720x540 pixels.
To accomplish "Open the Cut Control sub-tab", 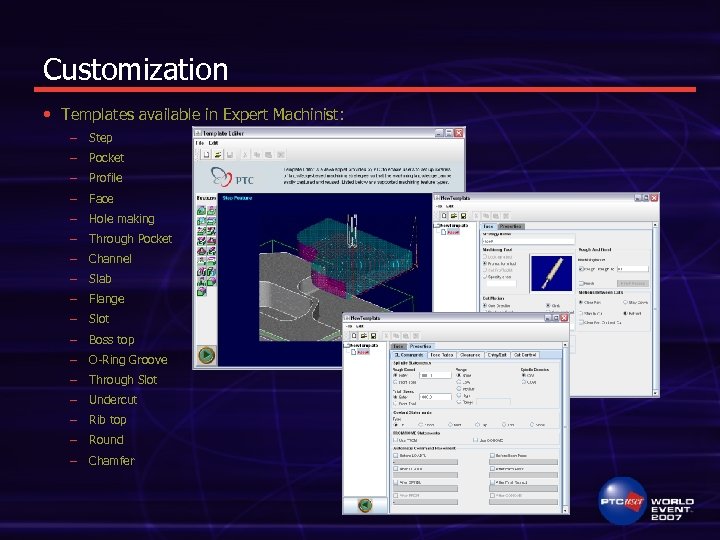I will (524, 355).
